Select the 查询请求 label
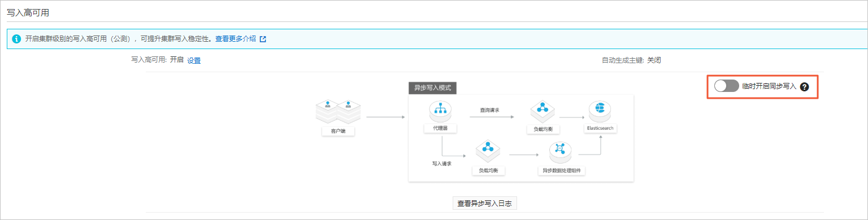 coord(489,110)
